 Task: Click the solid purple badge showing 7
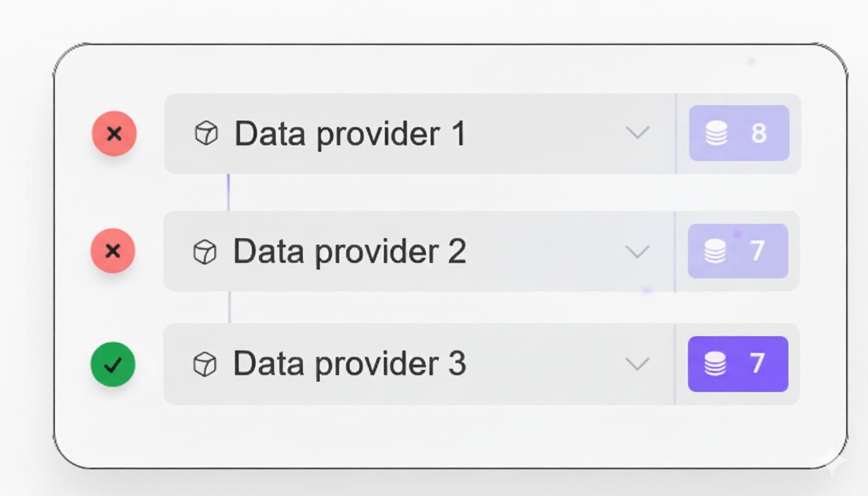[x=738, y=364]
